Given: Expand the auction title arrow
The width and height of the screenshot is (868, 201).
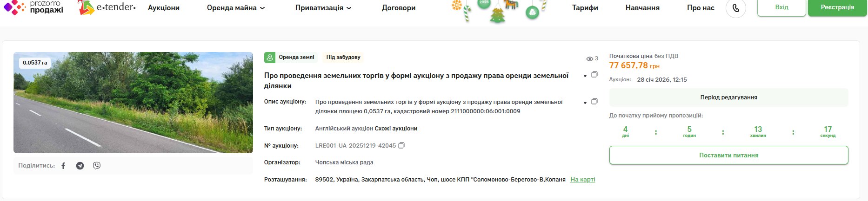Looking at the screenshot, I should (x=585, y=76).
